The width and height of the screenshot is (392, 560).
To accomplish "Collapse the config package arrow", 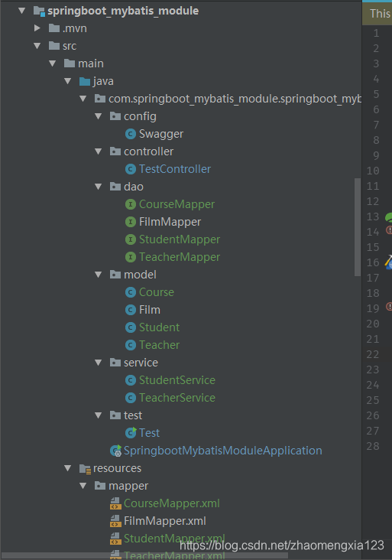I will tap(99, 116).
